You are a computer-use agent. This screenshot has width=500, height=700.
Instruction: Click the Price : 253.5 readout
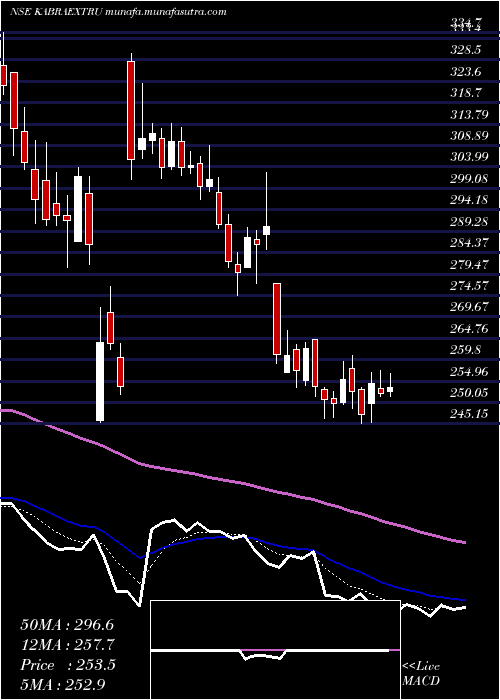[68, 665]
